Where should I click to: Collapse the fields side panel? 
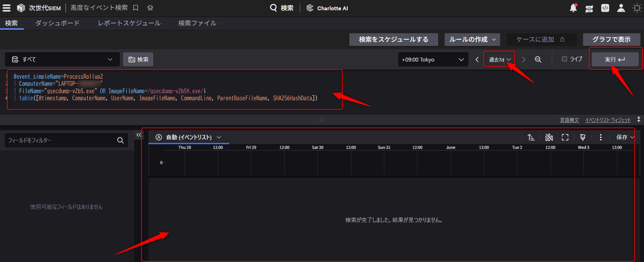[139, 135]
